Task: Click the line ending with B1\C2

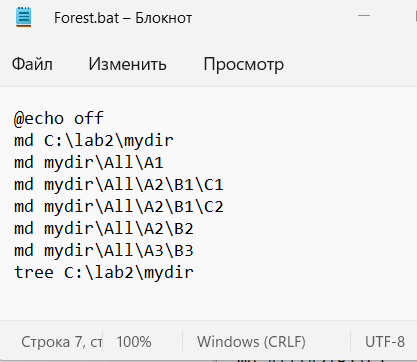Action: [119, 206]
